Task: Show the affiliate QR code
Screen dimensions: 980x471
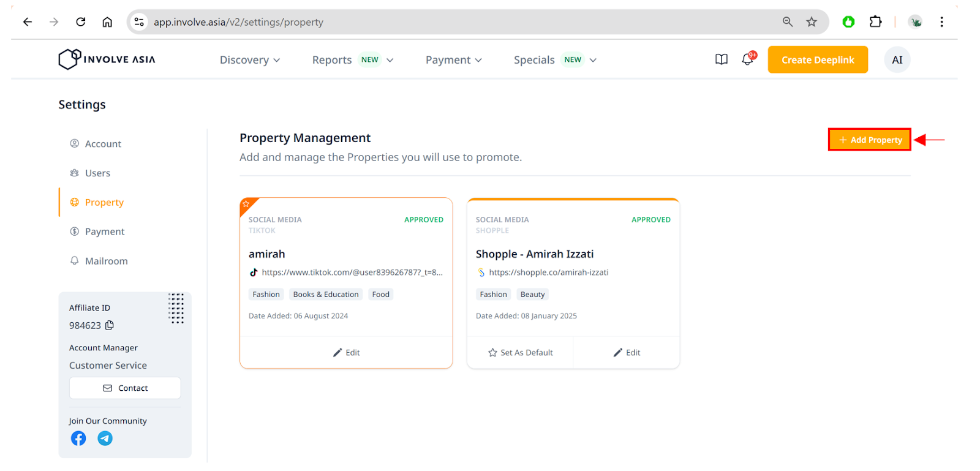Action: pos(176,308)
